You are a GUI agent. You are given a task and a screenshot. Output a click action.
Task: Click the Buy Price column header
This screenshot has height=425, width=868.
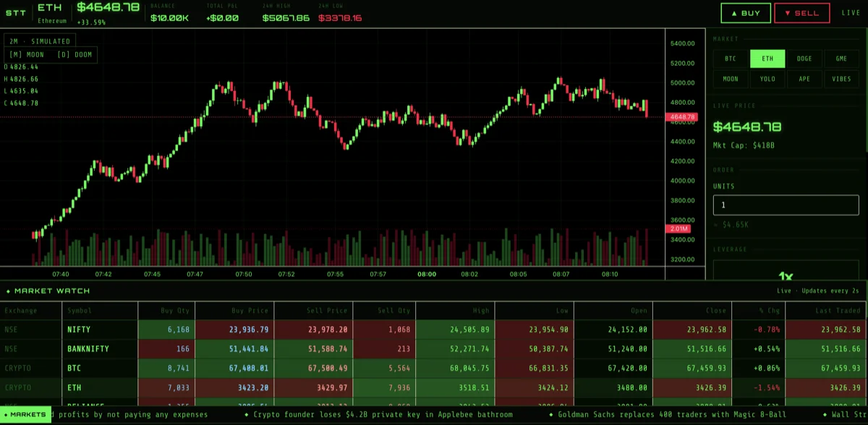[235, 311]
